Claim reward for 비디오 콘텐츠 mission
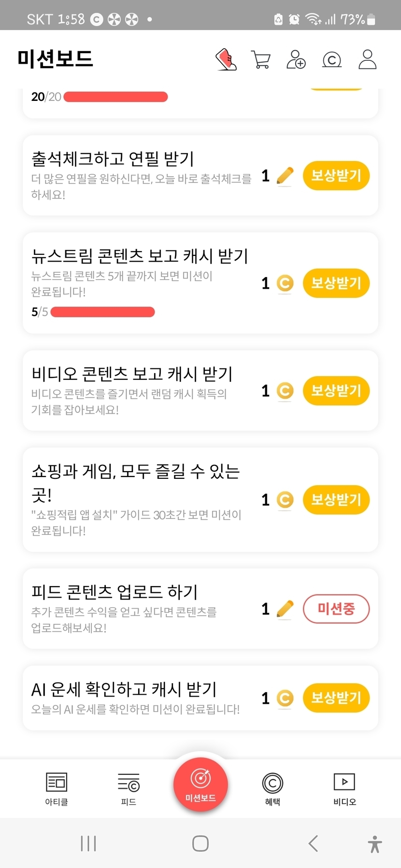The height and width of the screenshot is (868, 401). 336,391
